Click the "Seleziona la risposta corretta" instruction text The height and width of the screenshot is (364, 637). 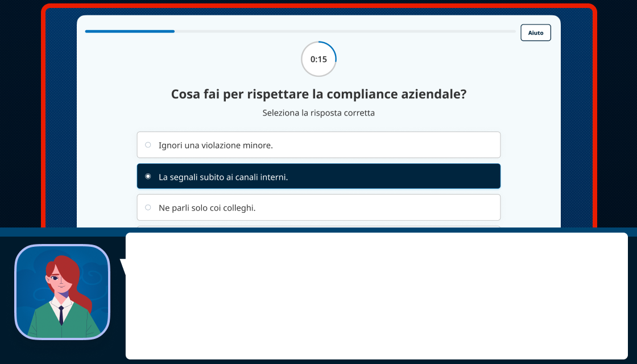[x=318, y=113]
